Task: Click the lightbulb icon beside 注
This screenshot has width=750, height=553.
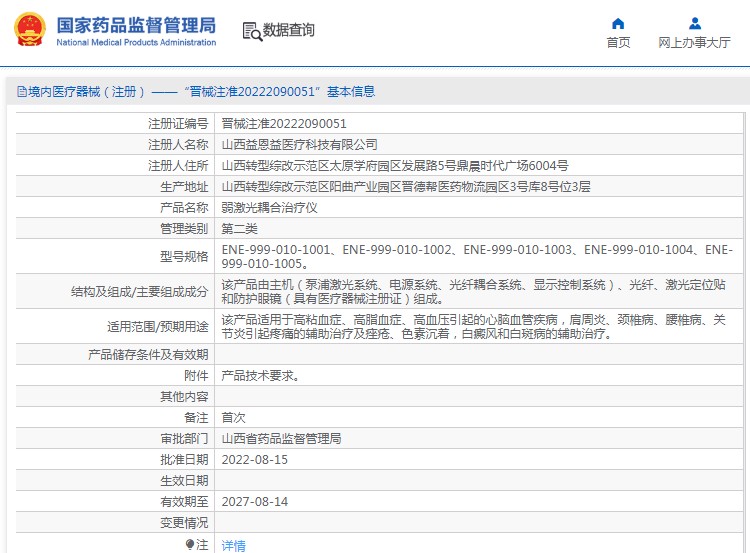Action: [x=190, y=544]
